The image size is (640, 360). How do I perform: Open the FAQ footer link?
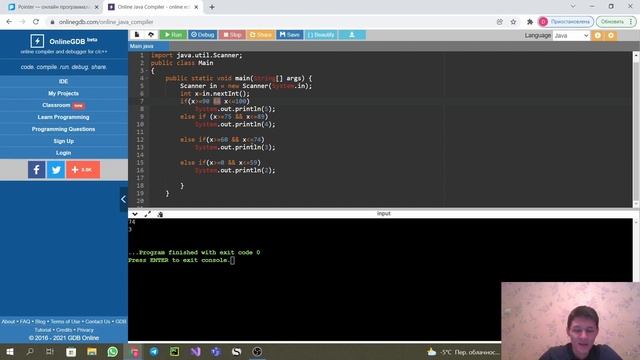click(x=25, y=322)
